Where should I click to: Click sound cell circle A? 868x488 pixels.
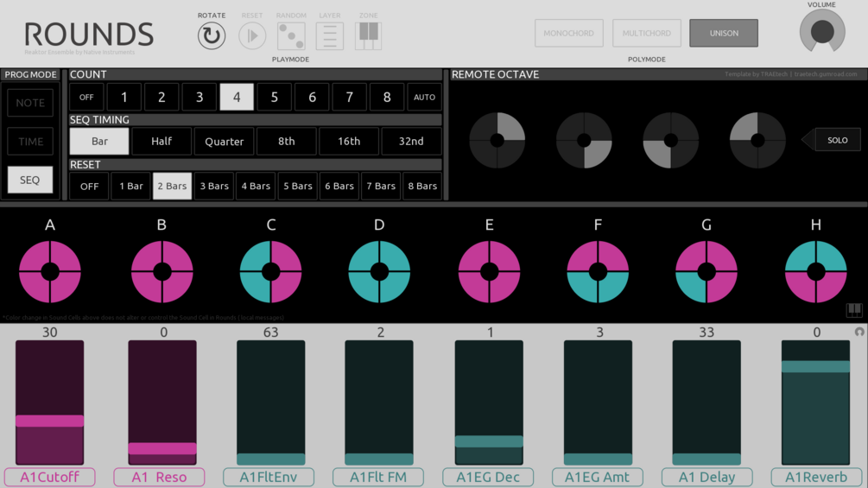pyautogui.click(x=50, y=272)
